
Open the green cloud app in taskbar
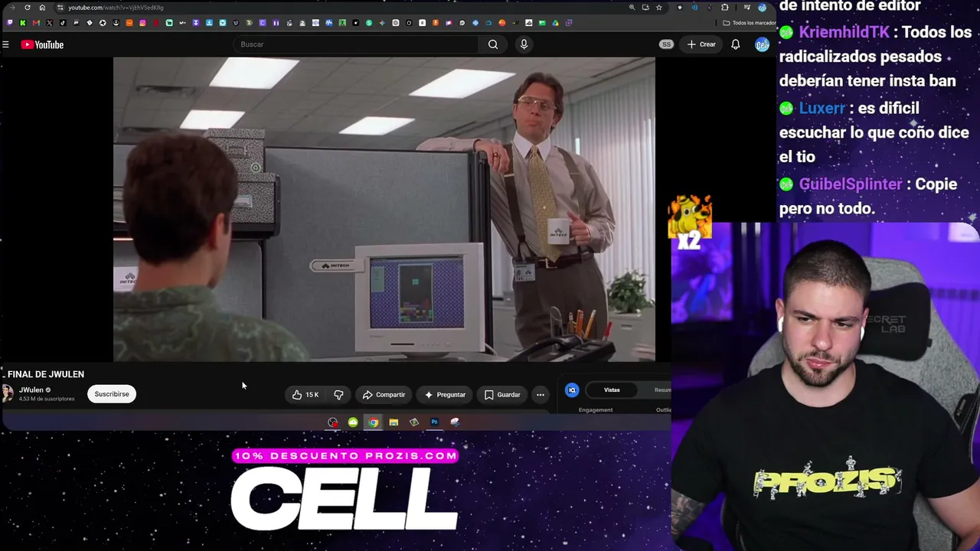(x=353, y=422)
